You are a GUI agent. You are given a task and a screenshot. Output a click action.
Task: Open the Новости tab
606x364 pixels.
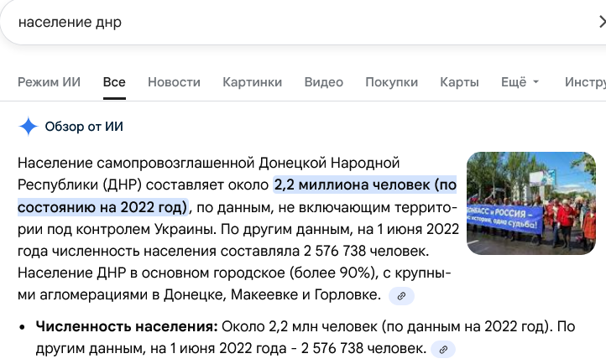(174, 82)
